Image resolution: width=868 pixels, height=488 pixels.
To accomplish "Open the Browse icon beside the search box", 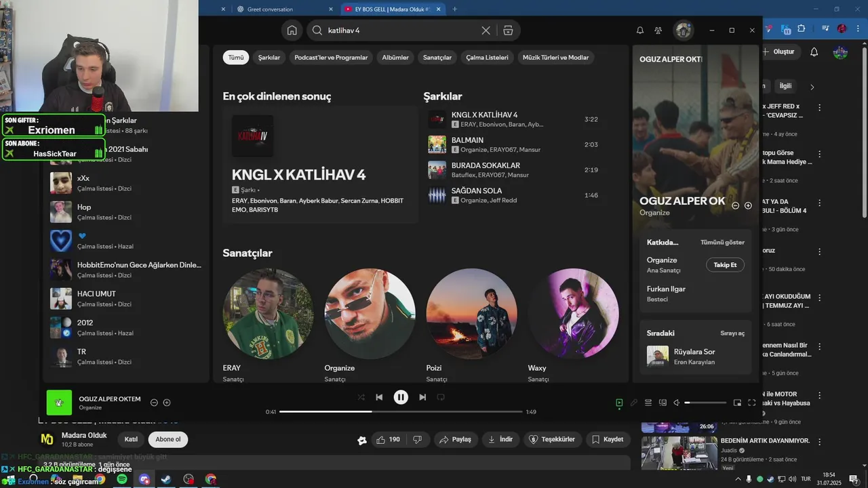I will tap(508, 30).
